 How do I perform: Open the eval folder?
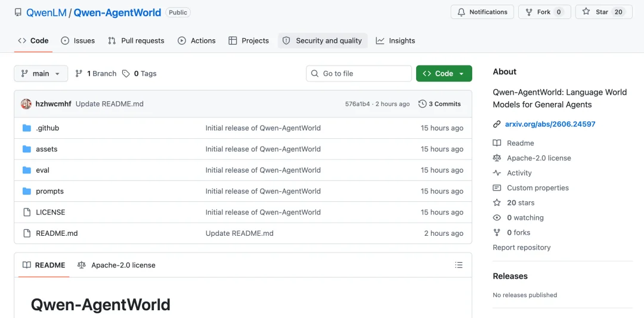[x=43, y=170]
